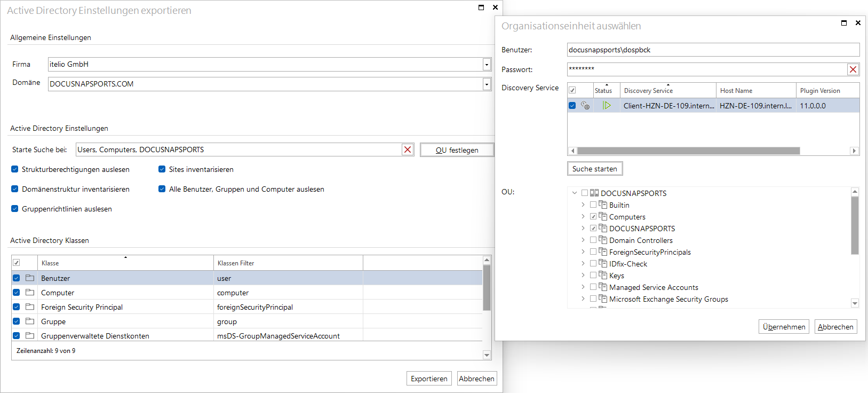Click the domain icon of the root DOCUSNAPSPORTS node

[594, 193]
